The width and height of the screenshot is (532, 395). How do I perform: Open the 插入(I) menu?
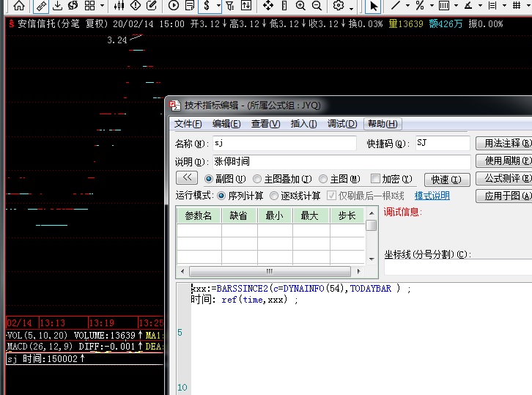click(303, 124)
